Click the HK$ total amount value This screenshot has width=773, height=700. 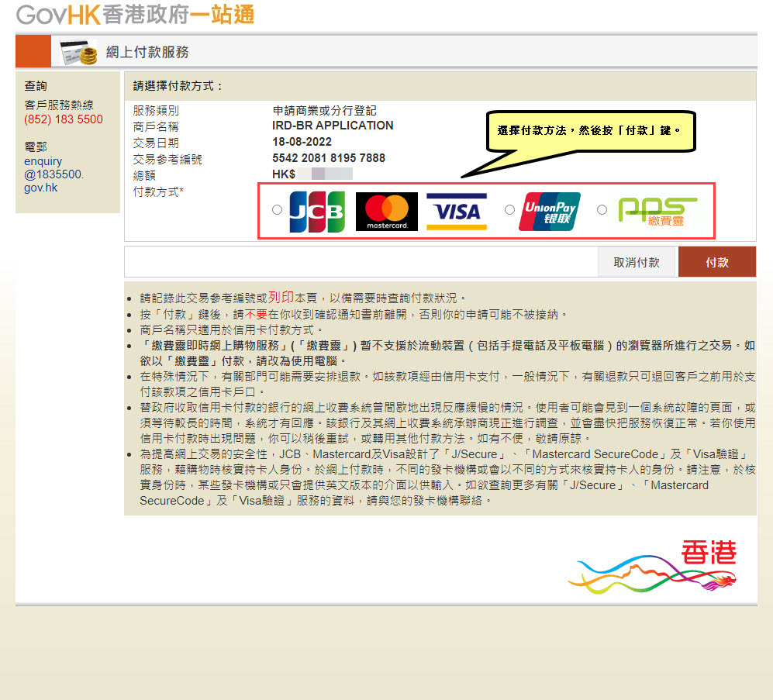[312, 174]
